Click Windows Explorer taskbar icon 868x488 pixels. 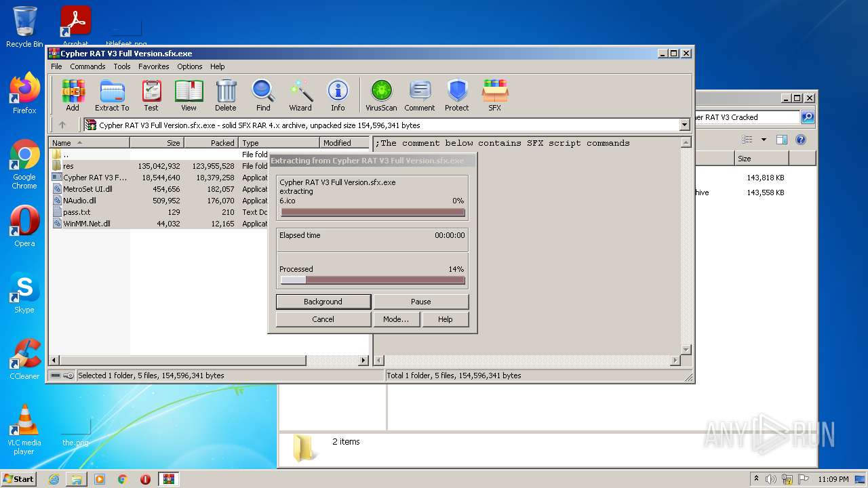point(77,479)
